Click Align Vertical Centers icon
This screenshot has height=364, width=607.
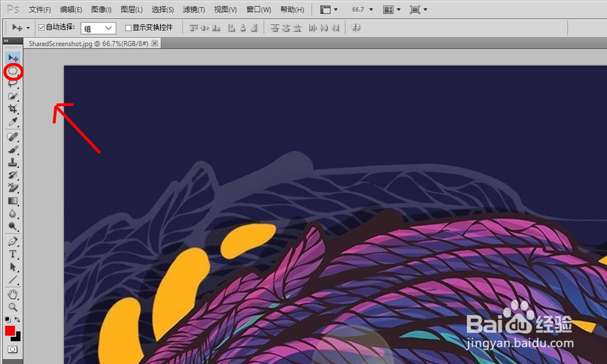[205, 28]
